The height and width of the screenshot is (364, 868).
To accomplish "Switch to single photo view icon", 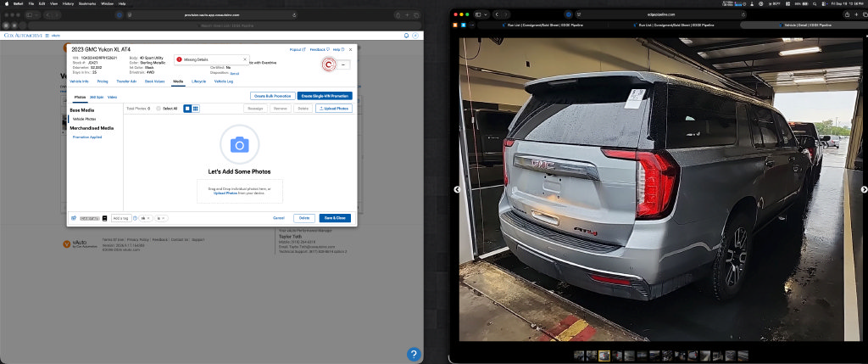I will (187, 109).
